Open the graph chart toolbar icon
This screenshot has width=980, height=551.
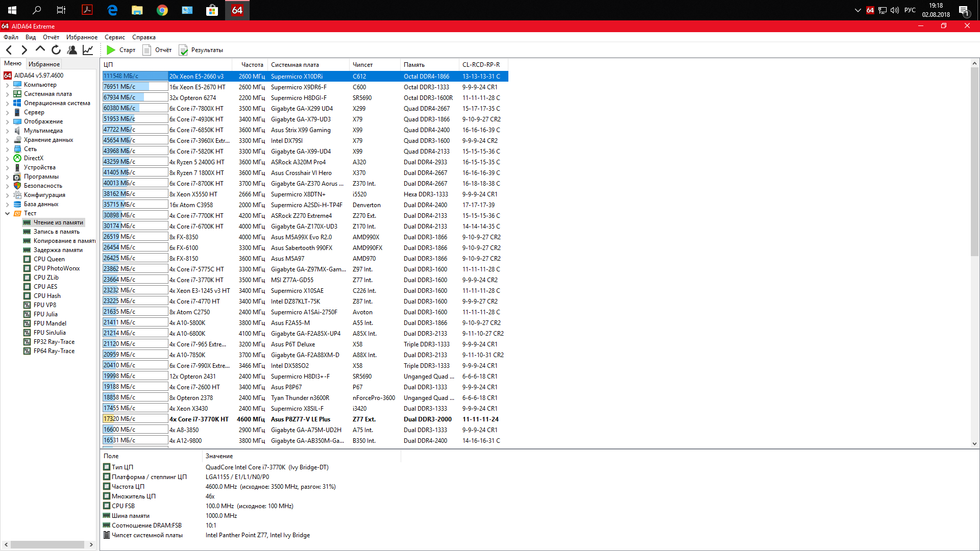88,50
